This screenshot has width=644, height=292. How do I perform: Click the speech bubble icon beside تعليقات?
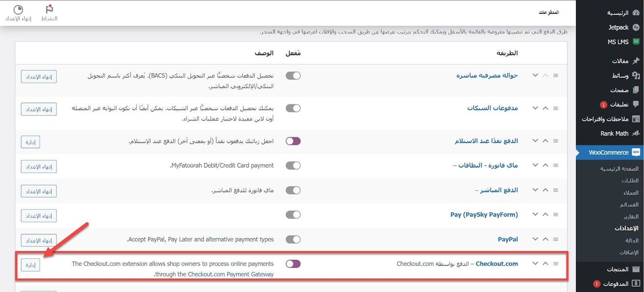636,104
